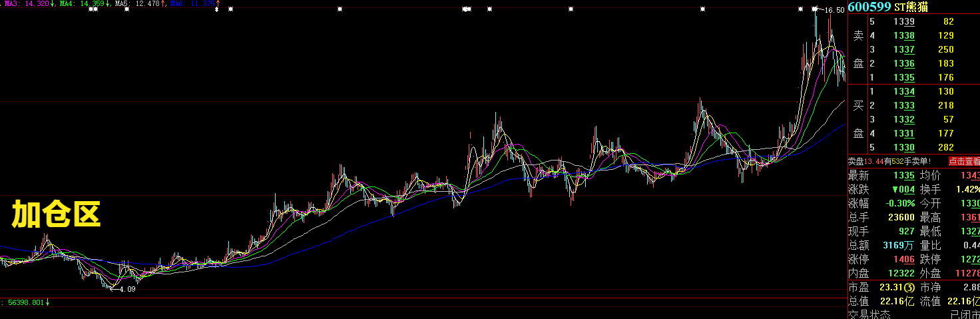Click the 点击查看 red button
Screen dimensions: 980x319
(963, 161)
